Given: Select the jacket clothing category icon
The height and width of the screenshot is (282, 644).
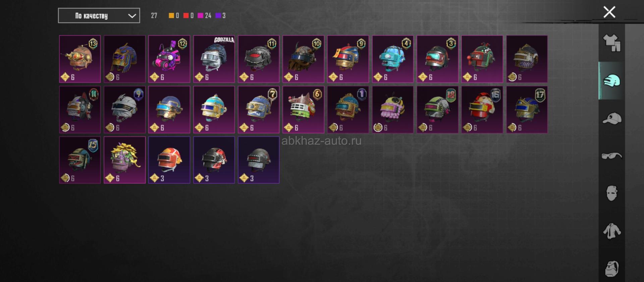Looking at the screenshot, I should tap(612, 231).
